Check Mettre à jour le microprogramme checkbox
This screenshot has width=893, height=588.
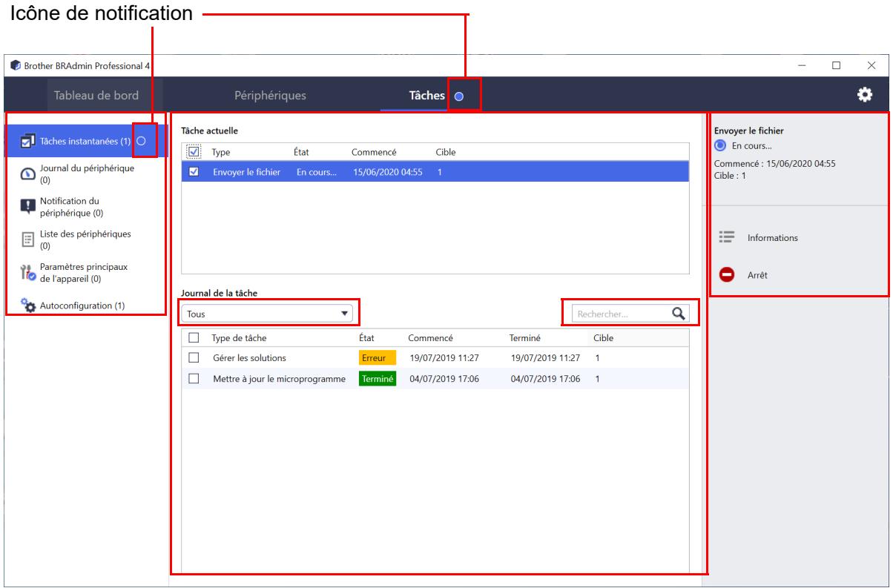194,378
